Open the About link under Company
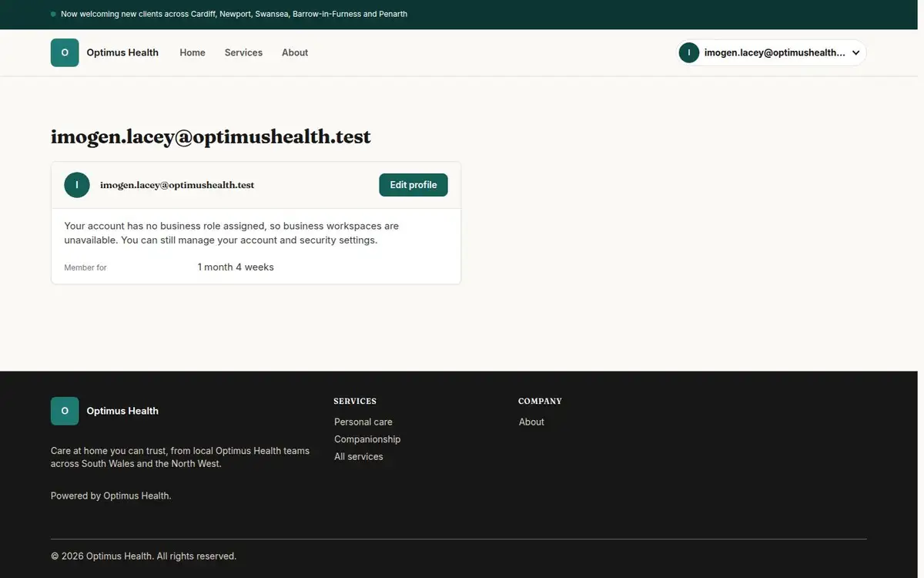The height and width of the screenshot is (578, 924). tap(531, 422)
